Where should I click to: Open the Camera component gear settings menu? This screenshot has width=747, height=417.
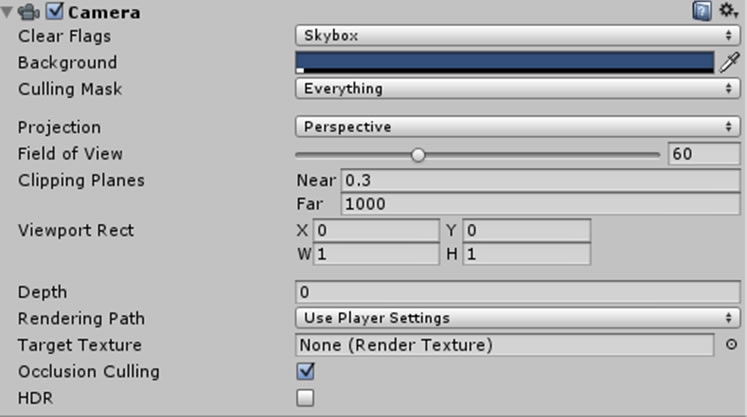click(729, 10)
